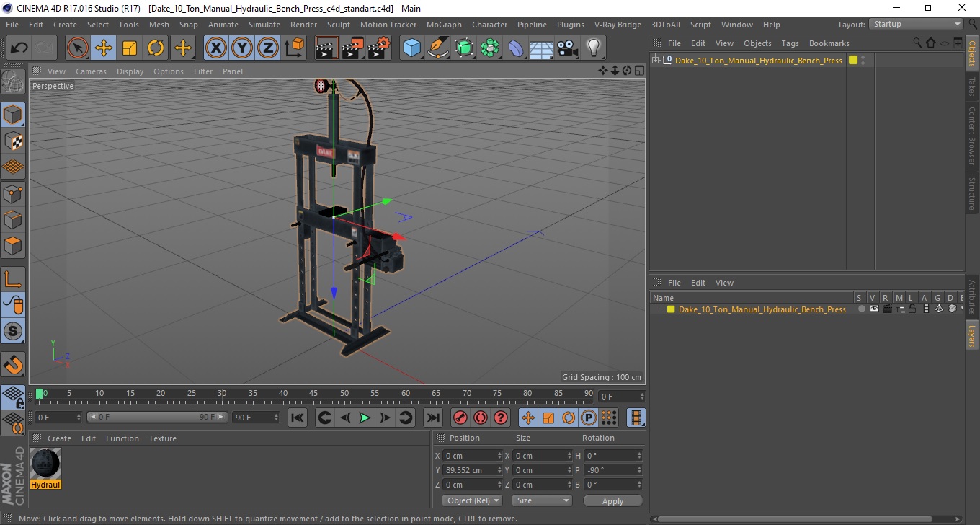Activate the Rotate tool
This screenshot has height=525, width=980.
156,48
